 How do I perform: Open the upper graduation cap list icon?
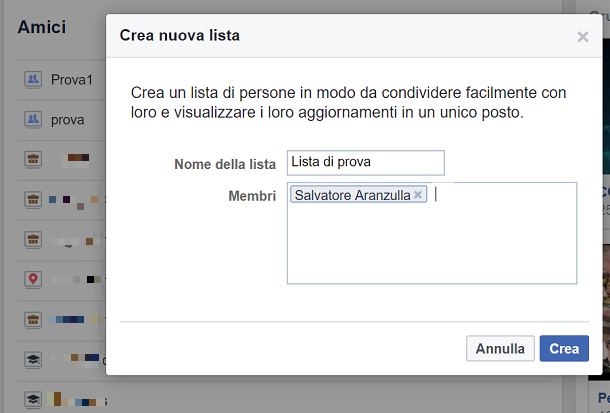point(33,359)
